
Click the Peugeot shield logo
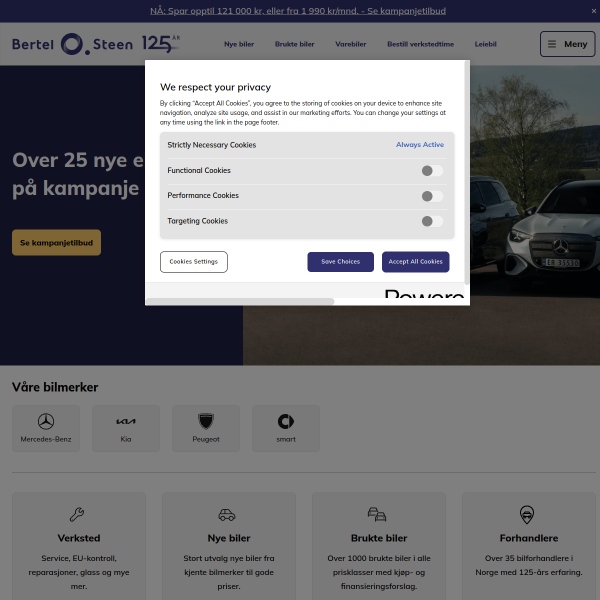206,421
